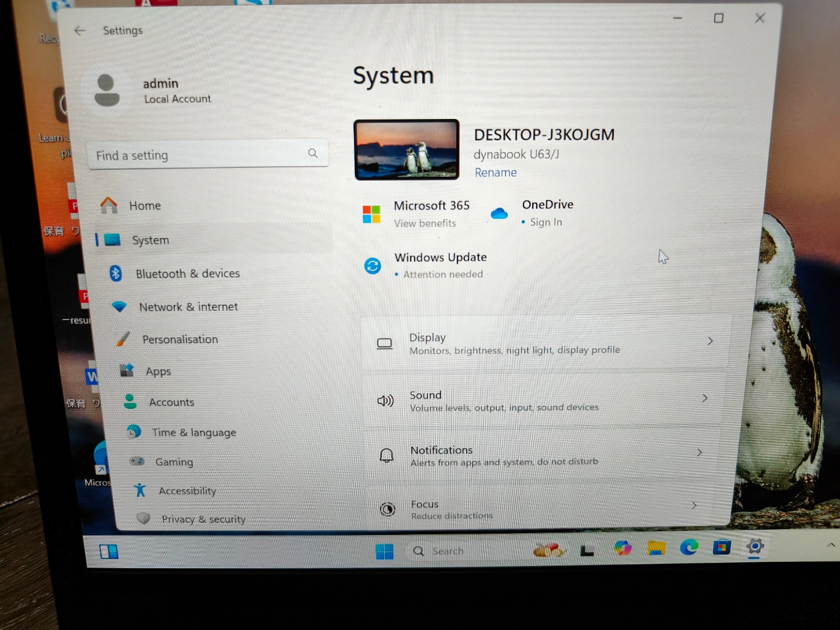Open the admin Local Account profile
The image size is (840, 630).
153,91
